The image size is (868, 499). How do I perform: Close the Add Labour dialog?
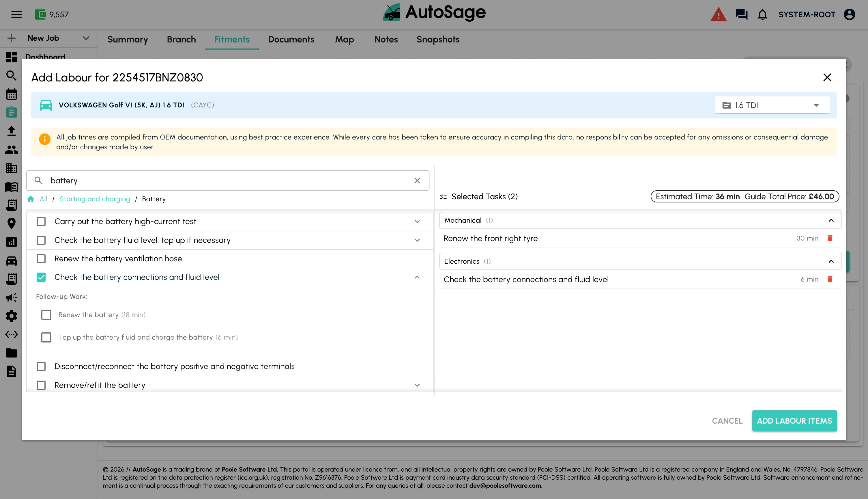[827, 77]
